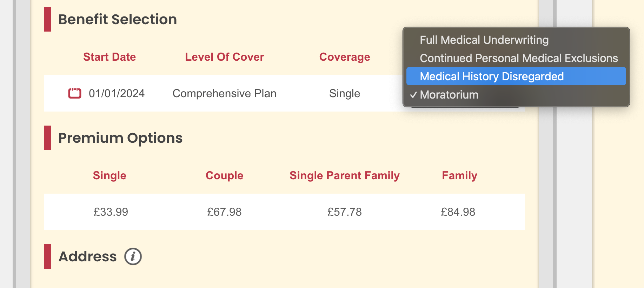Choose Continued Personal Medical Exclusions
644x288 pixels.
tap(518, 58)
